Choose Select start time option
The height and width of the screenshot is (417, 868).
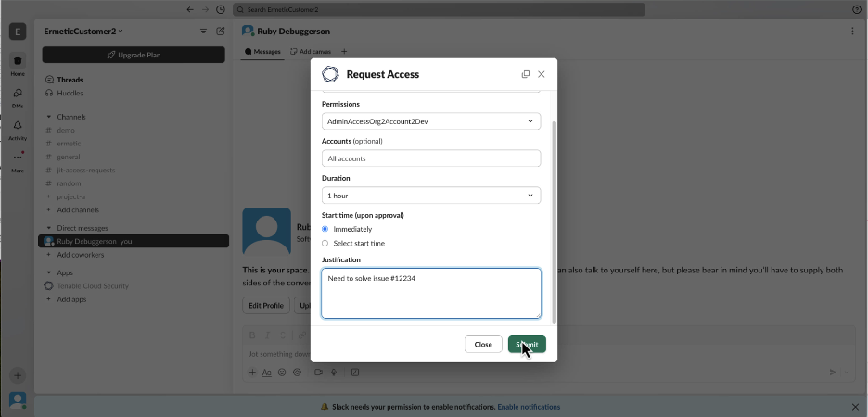click(x=325, y=244)
